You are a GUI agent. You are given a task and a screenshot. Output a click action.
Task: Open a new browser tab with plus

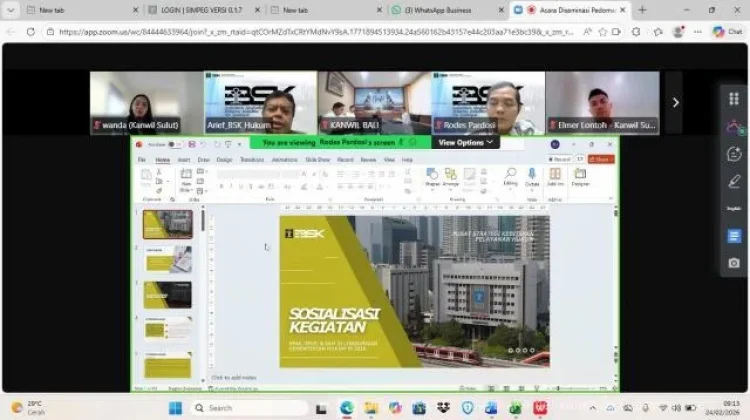(642, 10)
